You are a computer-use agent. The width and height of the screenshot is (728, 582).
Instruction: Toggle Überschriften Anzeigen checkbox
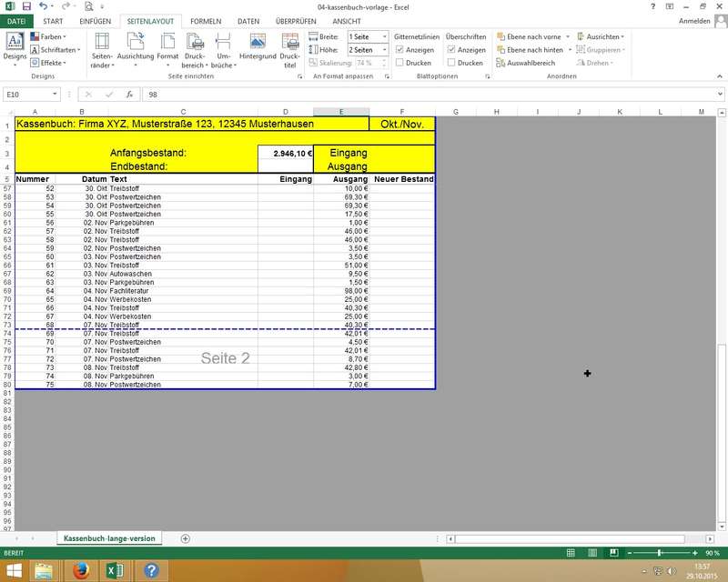click(451, 50)
